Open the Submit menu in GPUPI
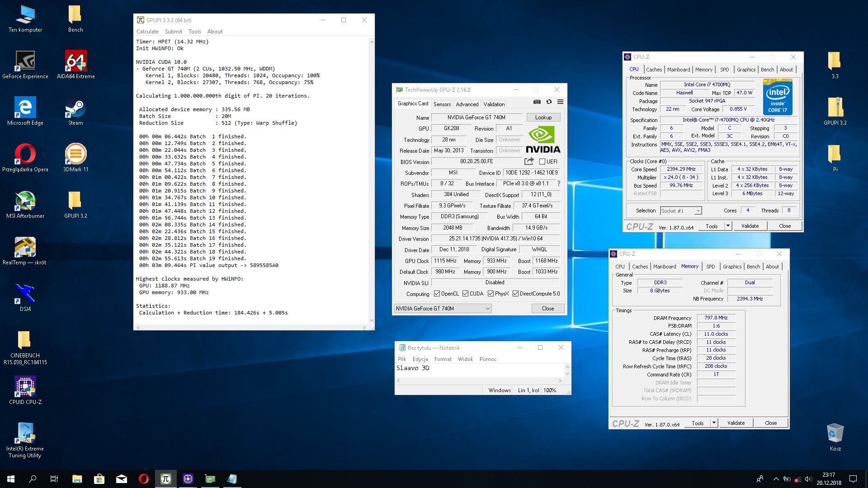Screen dimensions: 868x488 click(174, 32)
